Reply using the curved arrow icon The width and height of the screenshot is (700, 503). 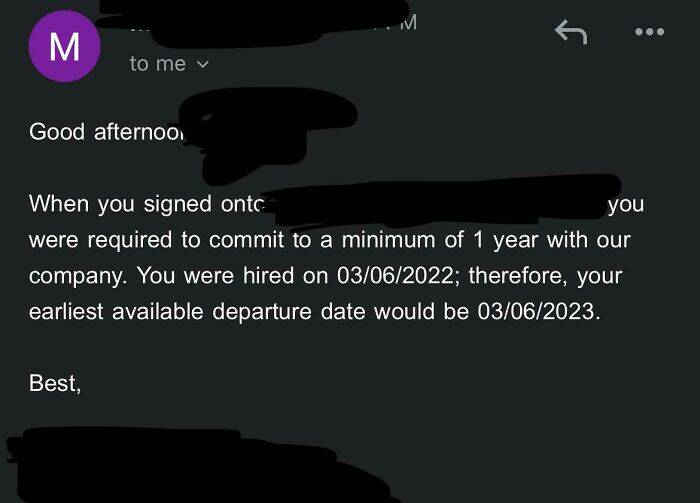click(570, 33)
